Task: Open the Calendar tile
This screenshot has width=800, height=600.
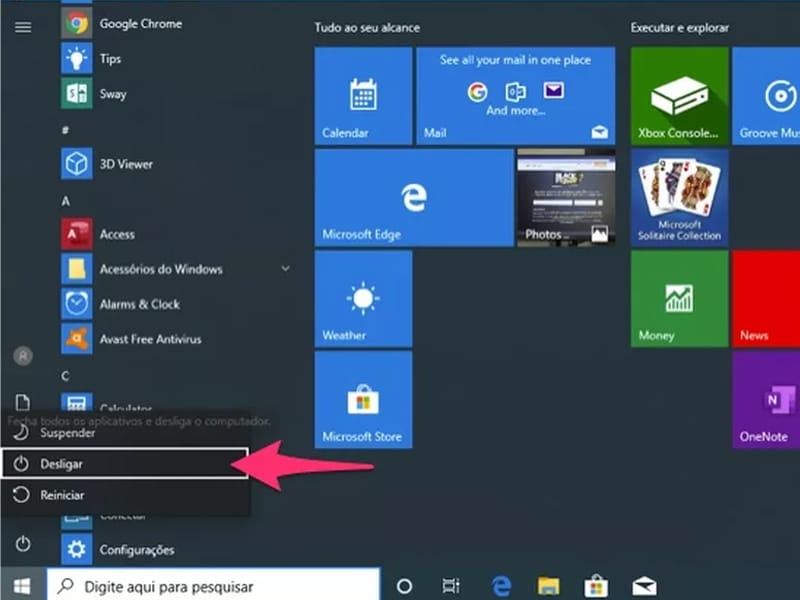Action: [363, 95]
